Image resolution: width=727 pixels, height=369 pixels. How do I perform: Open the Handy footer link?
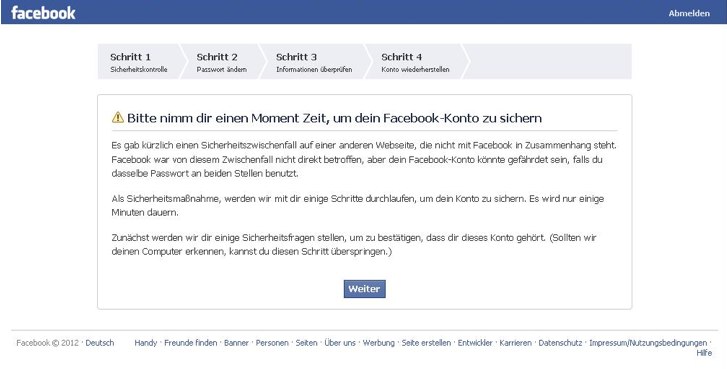tap(146, 343)
